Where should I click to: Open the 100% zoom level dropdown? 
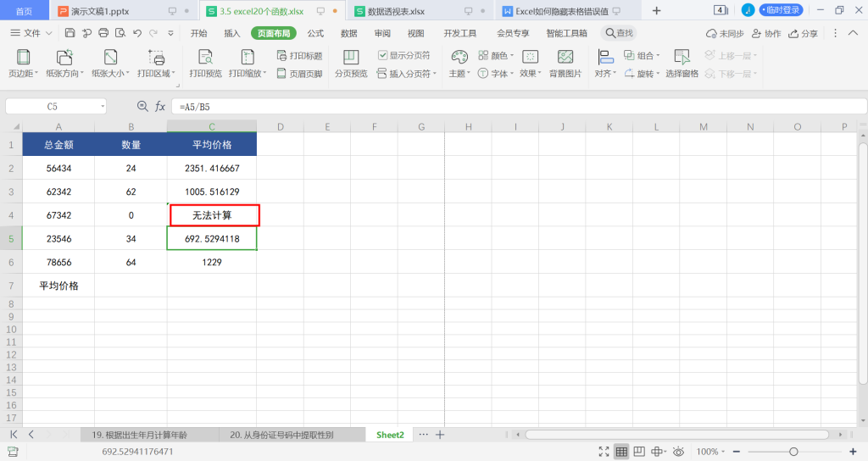711,452
